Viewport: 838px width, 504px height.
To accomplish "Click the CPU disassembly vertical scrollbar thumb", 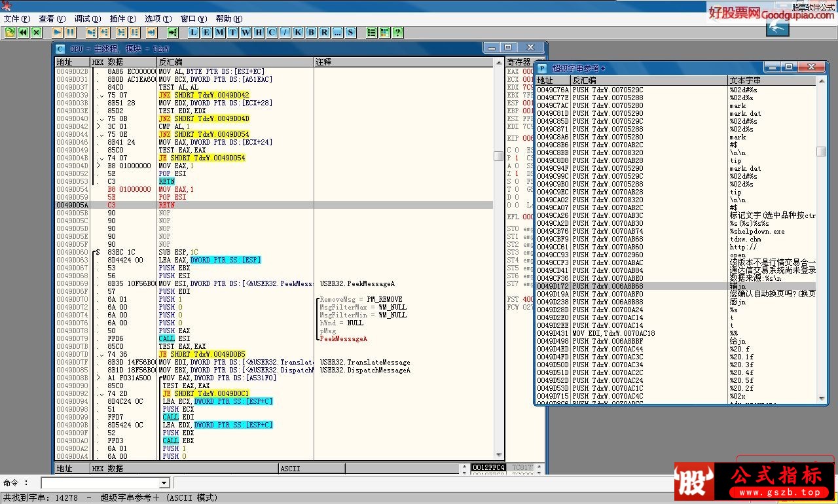I will [x=498, y=156].
